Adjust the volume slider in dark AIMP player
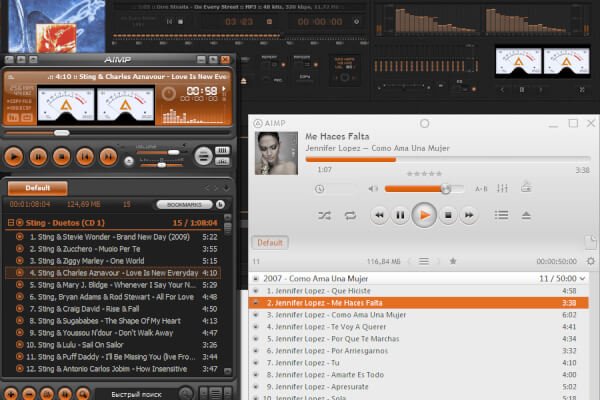Image resolution: width=600 pixels, height=400 pixels. click(160, 152)
